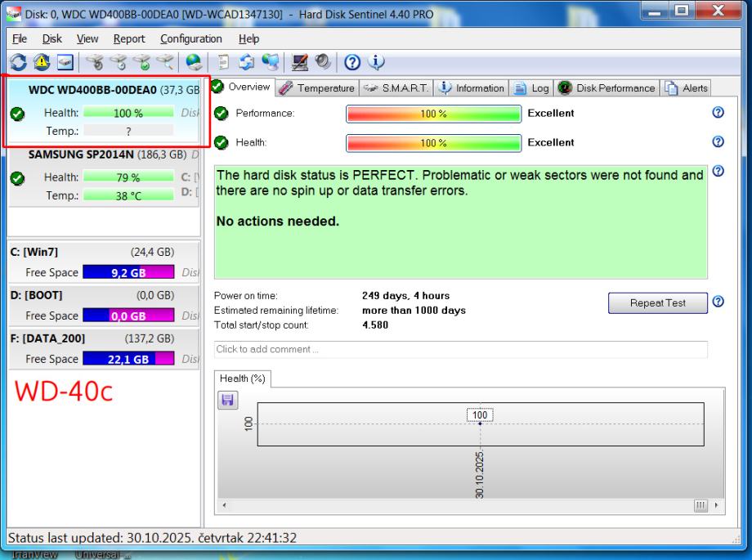The width and height of the screenshot is (752, 560).
Task: Click the refresh icon with yellow warning sign
Action: coord(42,62)
